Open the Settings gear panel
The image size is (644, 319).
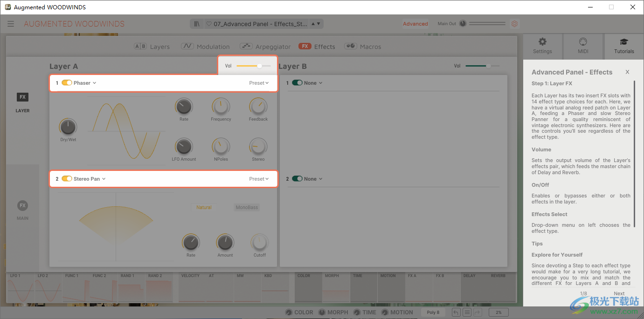click(542, 46)
